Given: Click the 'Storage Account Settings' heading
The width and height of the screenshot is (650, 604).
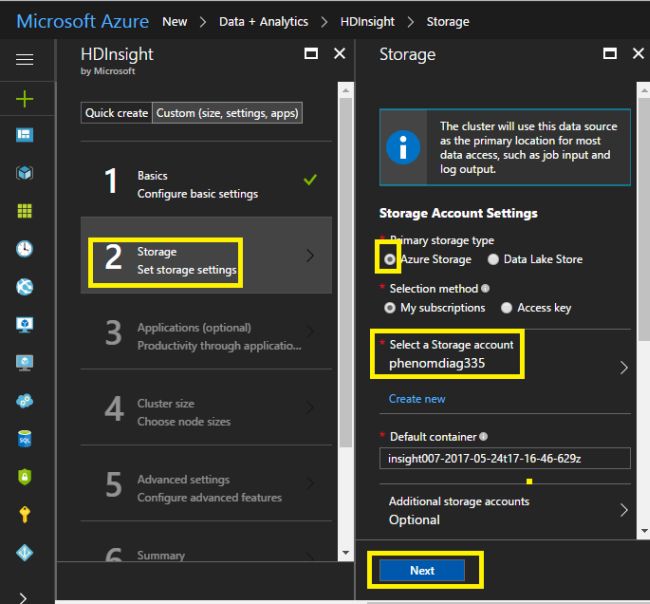Looking at the screenshot, I should 458,213.
